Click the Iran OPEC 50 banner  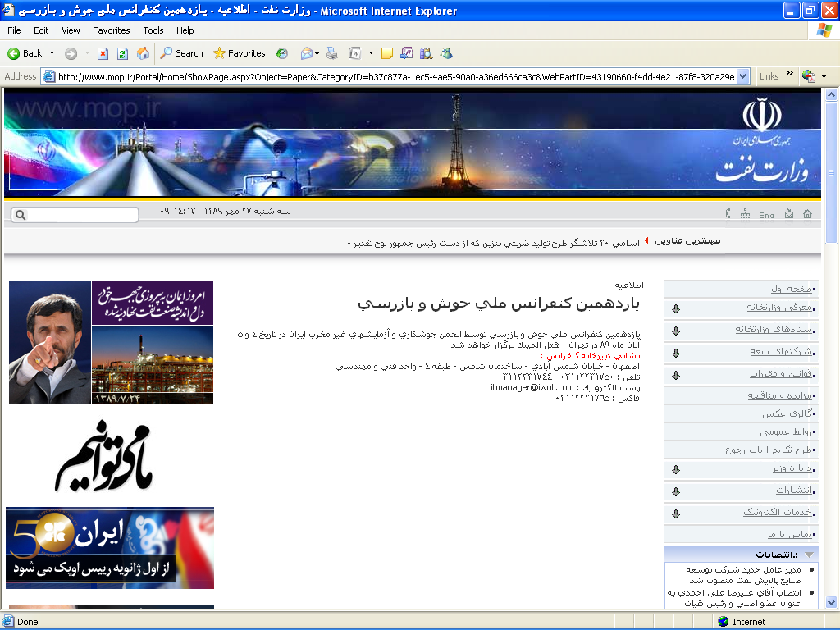[110, 548]
